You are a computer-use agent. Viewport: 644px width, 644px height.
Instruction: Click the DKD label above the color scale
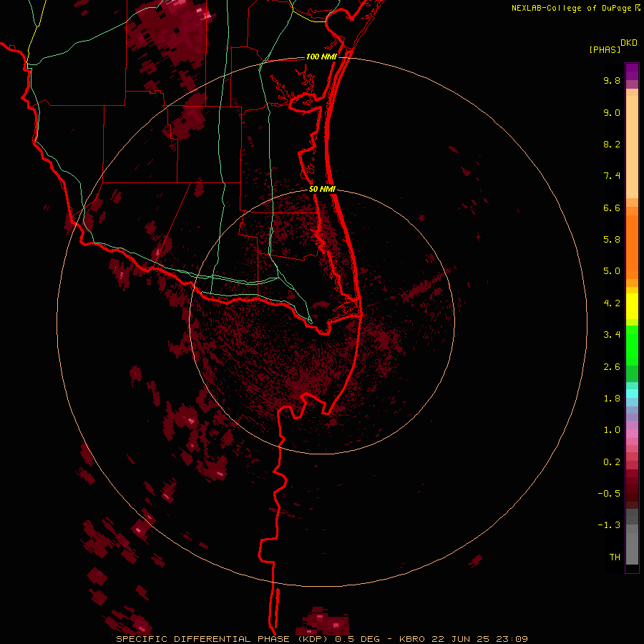pyautogui.click(x=629, y=43)
